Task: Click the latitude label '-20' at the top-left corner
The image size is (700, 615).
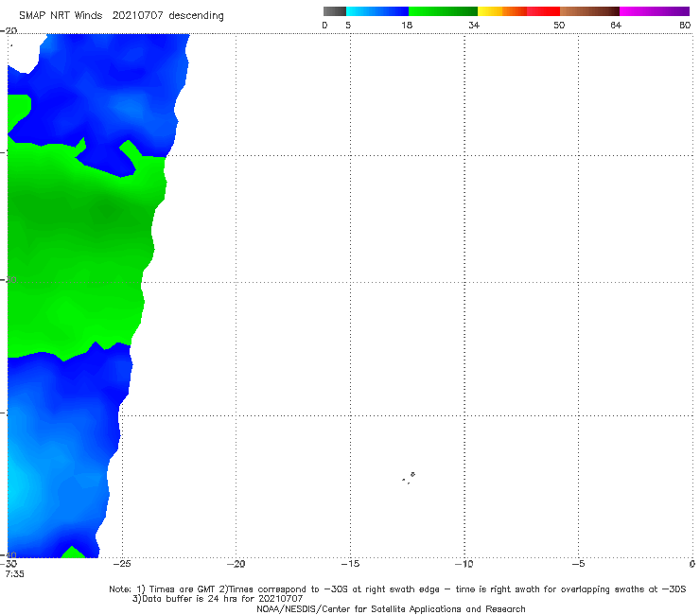Action: click(9, 30)
